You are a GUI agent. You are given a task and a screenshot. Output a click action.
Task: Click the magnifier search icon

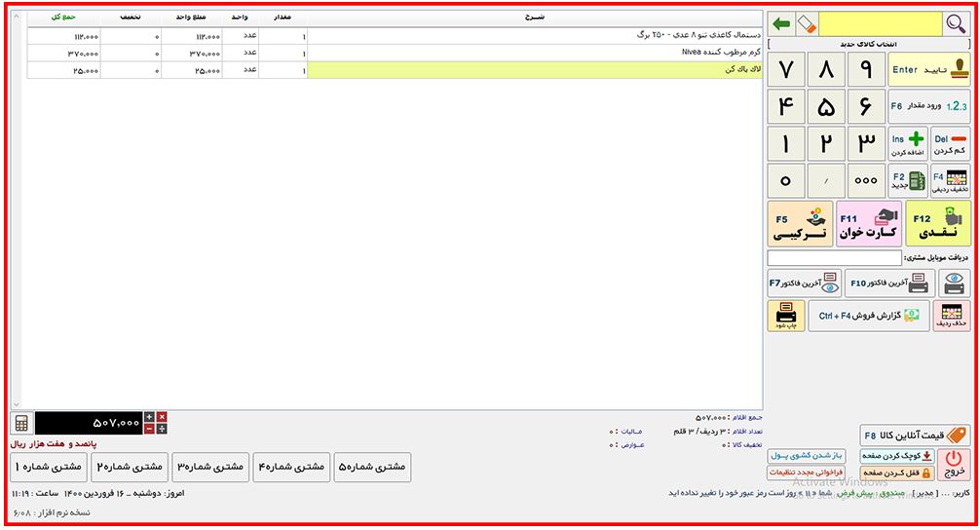957,23
